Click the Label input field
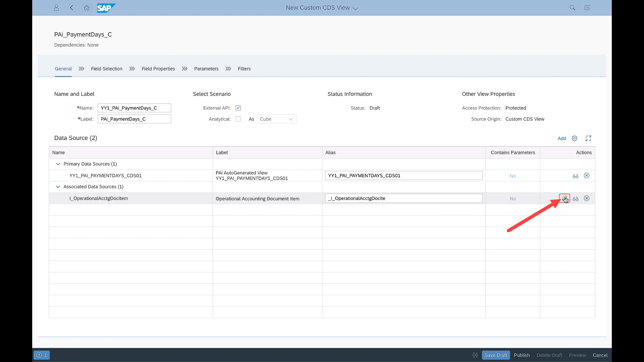This screenshot has width=644, height=362. [x=134, y=119]
